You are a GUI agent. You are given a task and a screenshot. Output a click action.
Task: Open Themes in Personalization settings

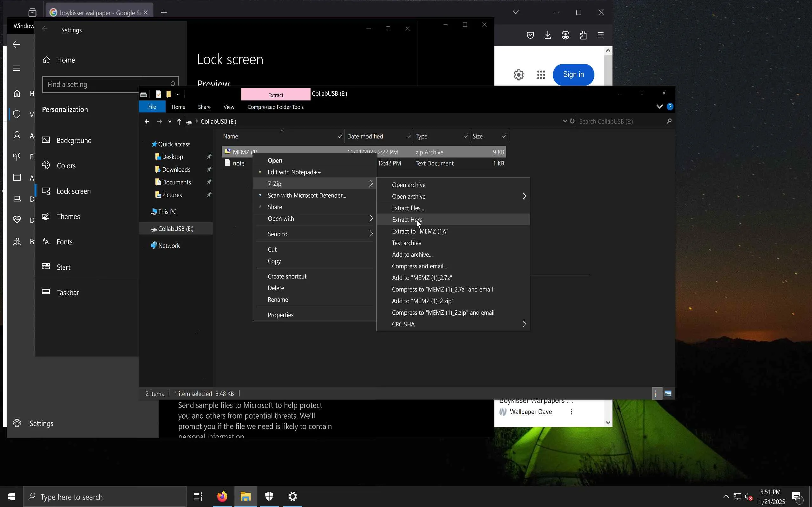pyautogui.click(x=68, y=217)
